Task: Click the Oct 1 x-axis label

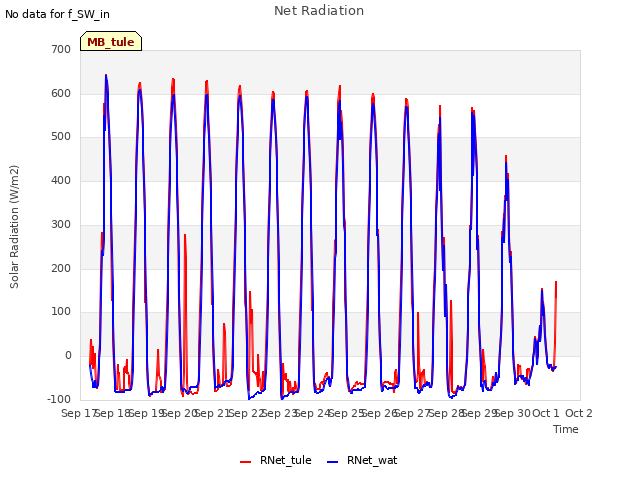Action: coord(546,413)
